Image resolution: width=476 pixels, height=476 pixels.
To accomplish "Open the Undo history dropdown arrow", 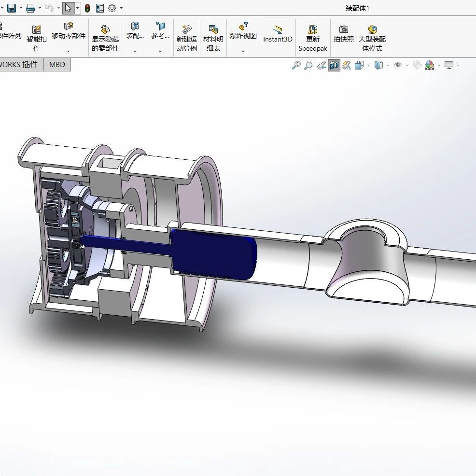I will click(58, 8).
